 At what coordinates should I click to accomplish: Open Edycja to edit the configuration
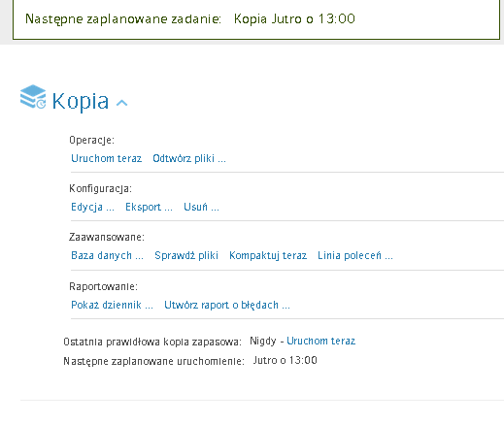[x=92, y=207]
